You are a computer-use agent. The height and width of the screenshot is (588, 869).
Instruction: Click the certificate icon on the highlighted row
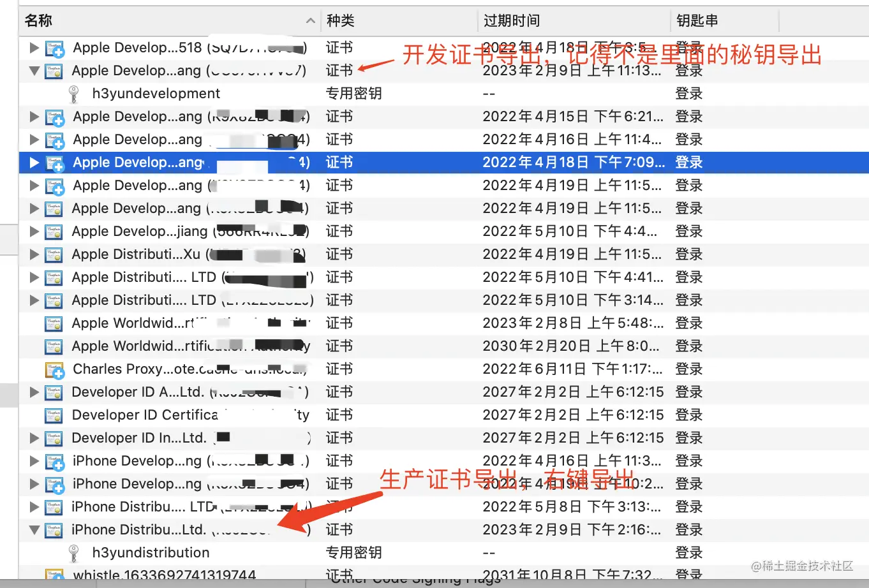coord(54,162)
